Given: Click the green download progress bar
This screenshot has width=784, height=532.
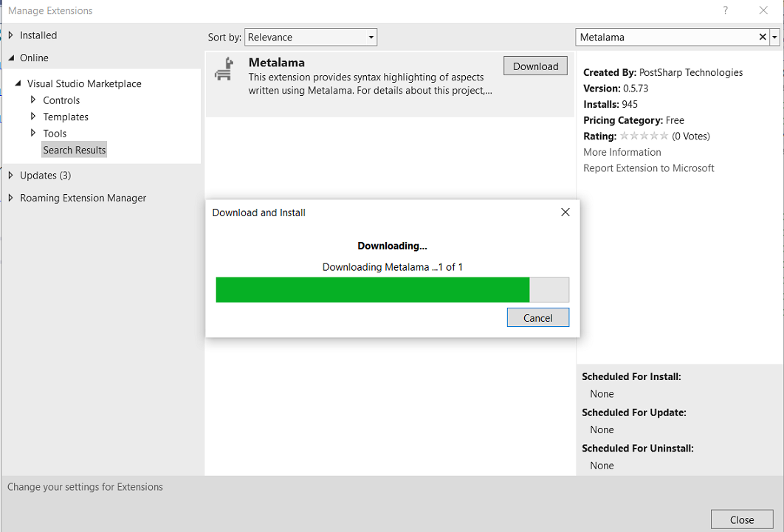Looking at the screenshot, I should point(372,290).
